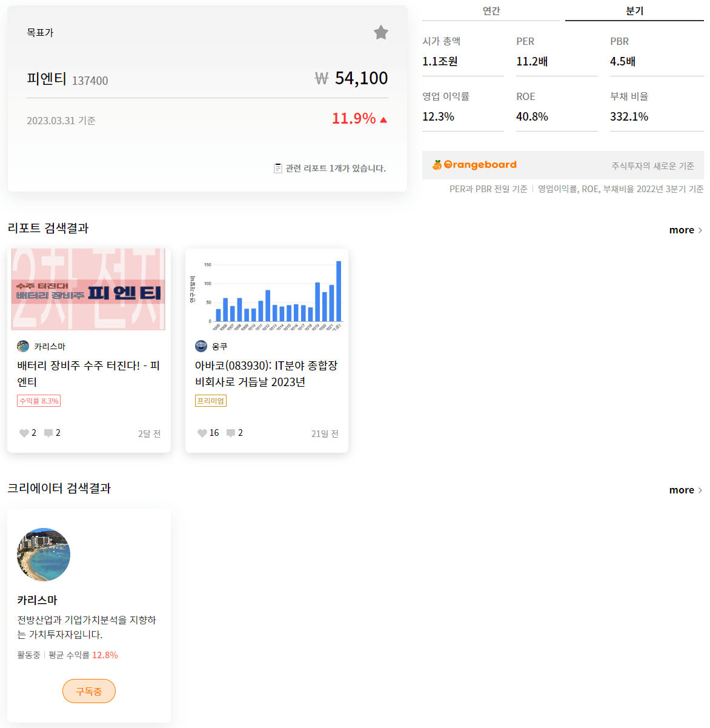Screen dimensions: 710x728
Task: Click the 수익률 8.3% tag
Action: 39,401
